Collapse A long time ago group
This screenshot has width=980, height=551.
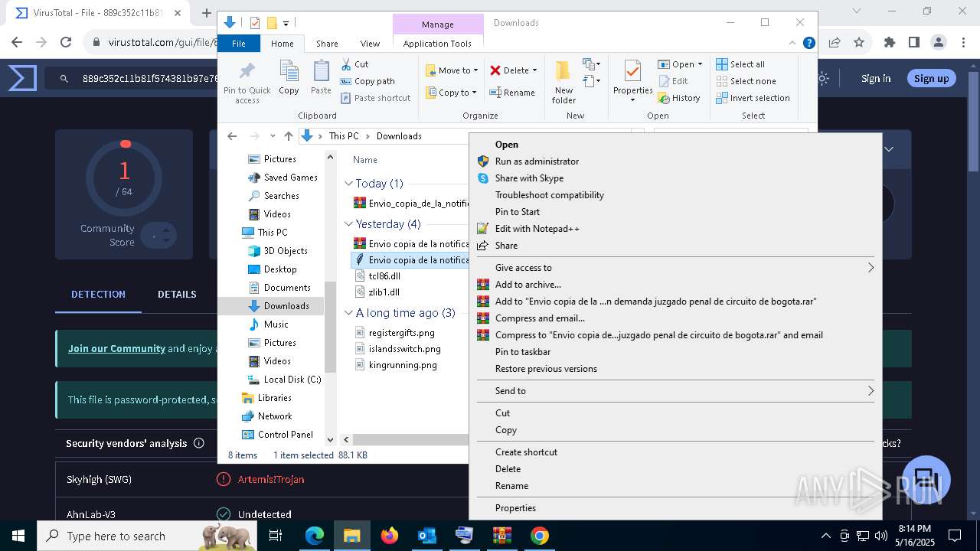[x=348, y=313]
